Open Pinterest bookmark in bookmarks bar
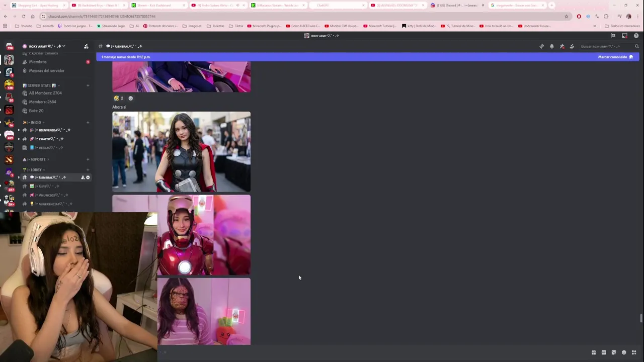The image size is (644, 362). 160,26
